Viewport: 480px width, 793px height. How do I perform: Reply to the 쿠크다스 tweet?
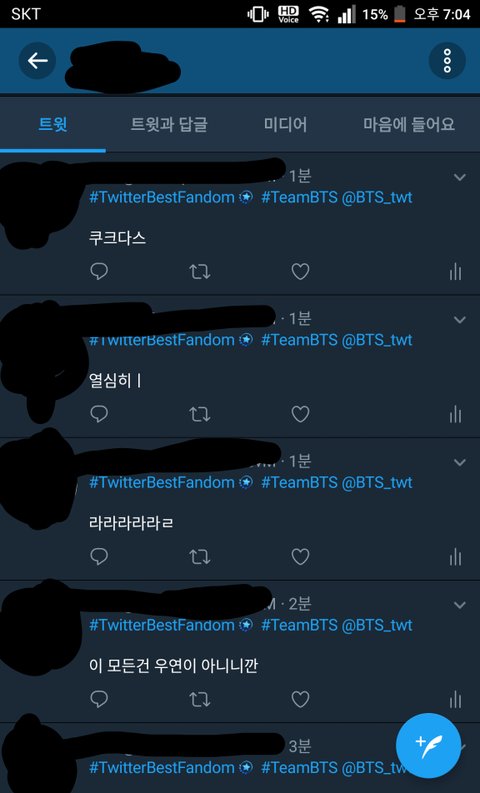coord(99,272)
